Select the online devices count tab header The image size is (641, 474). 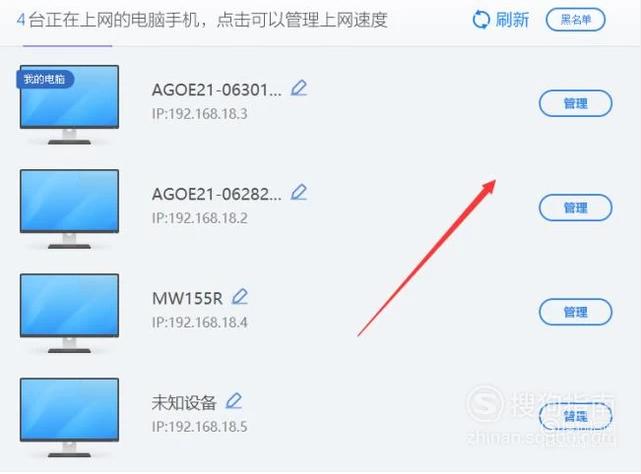click(202, 20)
